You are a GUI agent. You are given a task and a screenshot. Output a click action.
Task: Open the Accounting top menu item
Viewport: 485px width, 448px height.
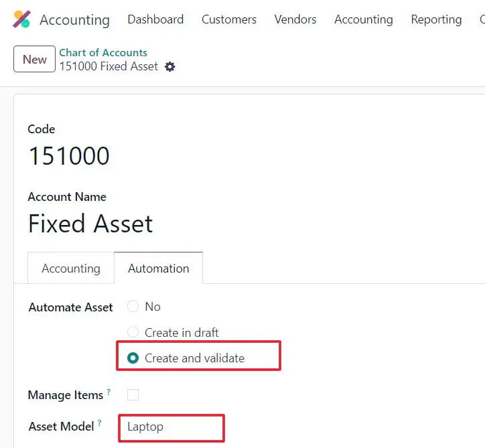(363, 19)
